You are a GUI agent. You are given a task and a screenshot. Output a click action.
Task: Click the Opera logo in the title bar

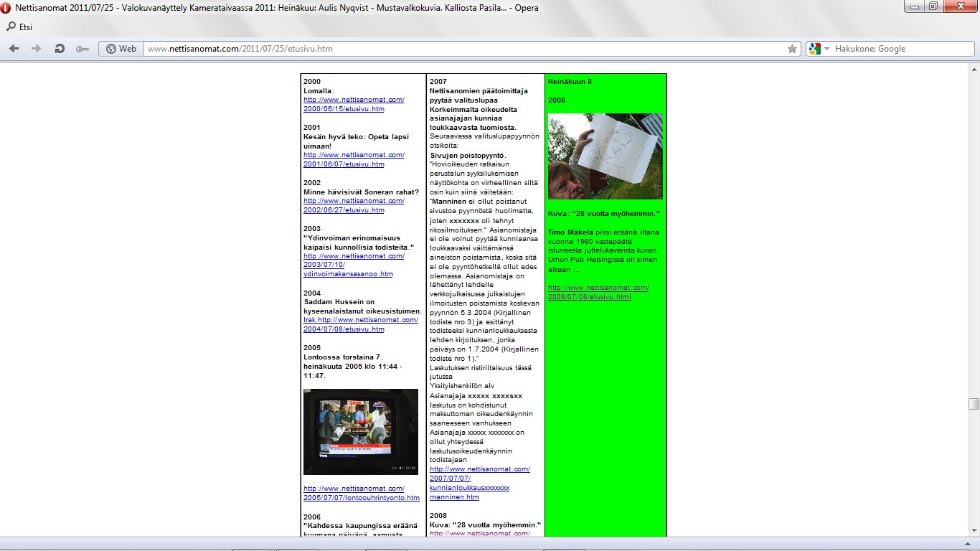[6, 8]
